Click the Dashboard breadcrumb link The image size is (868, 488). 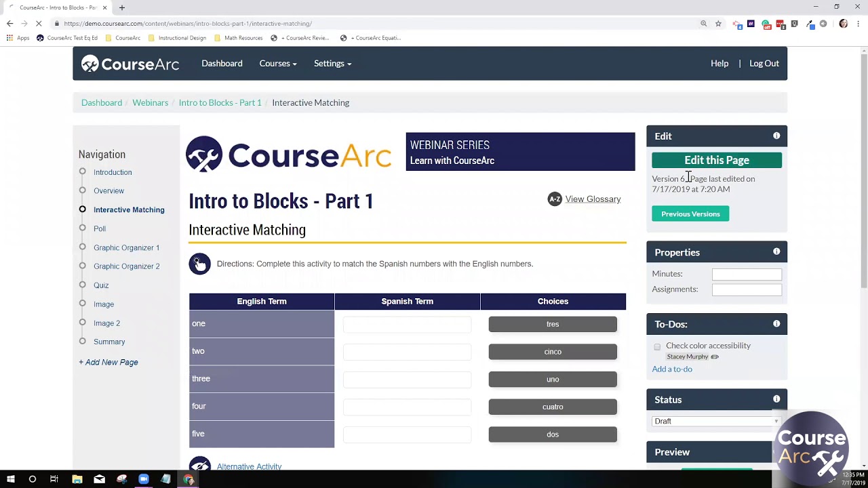point(102,102)
